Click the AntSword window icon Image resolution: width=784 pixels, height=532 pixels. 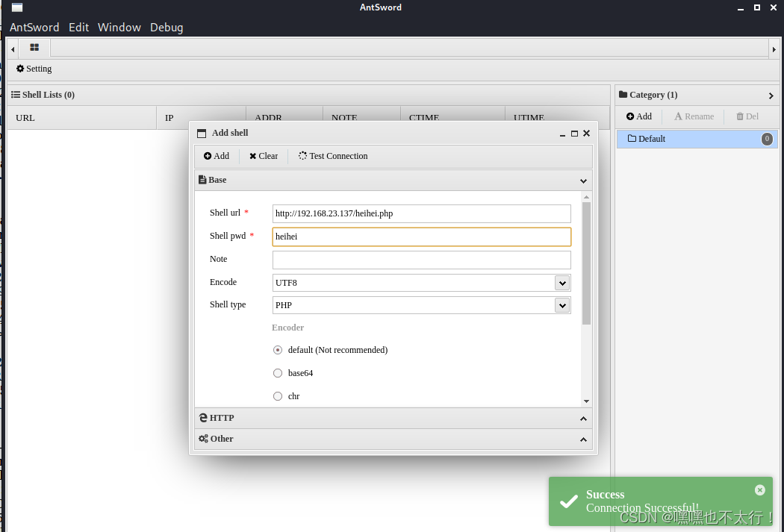[17, 7]
